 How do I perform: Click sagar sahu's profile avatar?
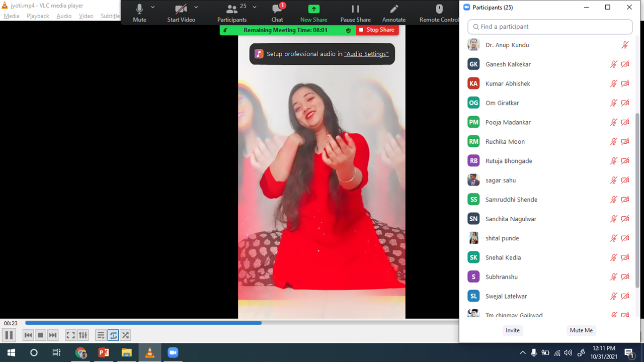(x=473, y=180)
